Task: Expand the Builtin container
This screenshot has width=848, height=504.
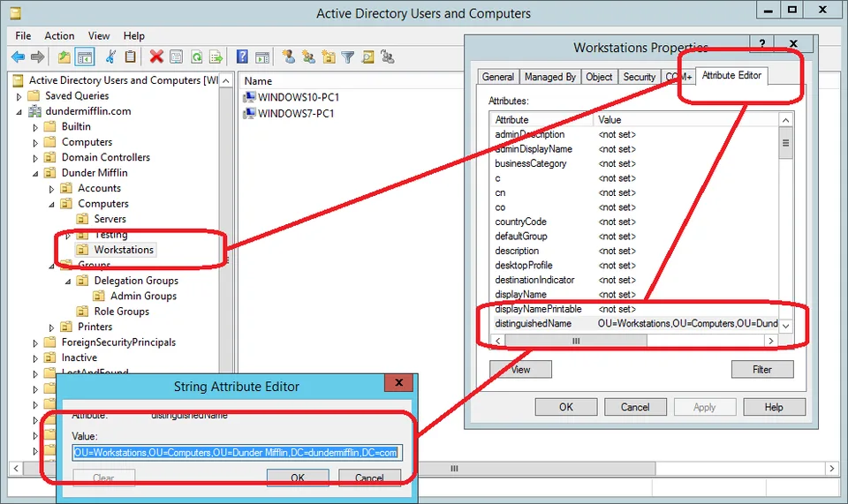Action: point(35,127)
